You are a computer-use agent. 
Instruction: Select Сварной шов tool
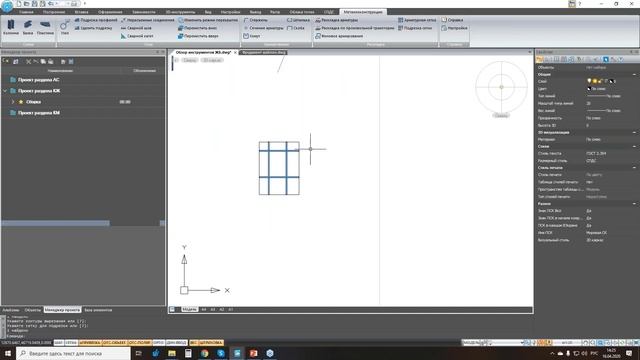pyautogui.click(x=136, y=28)
